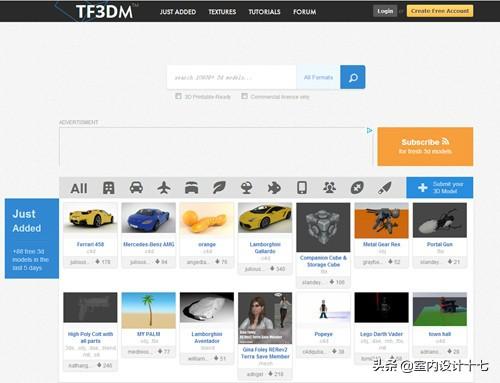Filter by mobile phone category icon
500x383 pixels.
click(x=302, y=188)
